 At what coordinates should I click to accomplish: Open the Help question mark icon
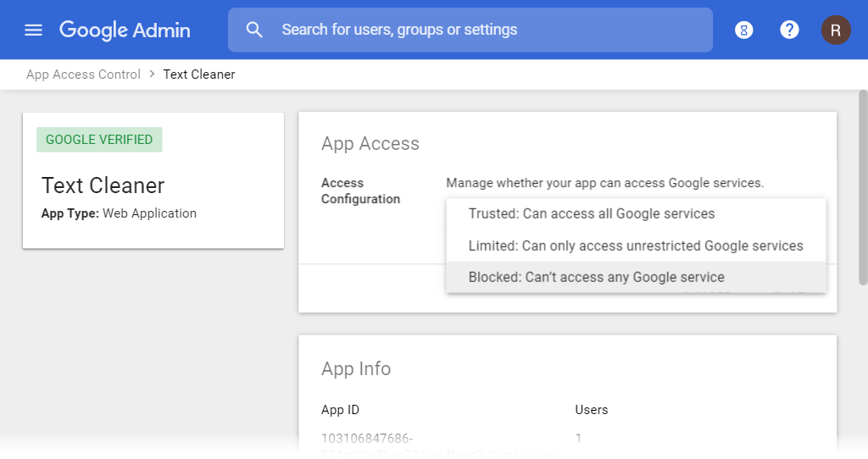789,30
